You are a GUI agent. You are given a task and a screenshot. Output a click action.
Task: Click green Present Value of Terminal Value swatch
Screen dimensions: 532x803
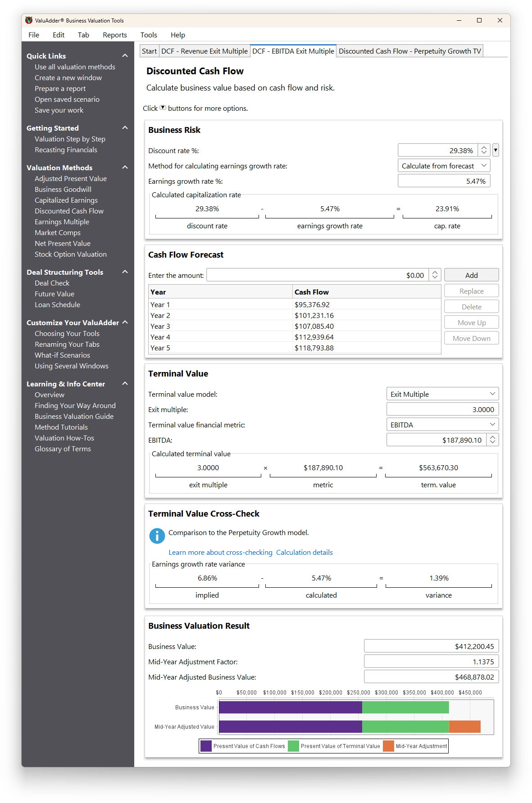click(x=293, y=746)
